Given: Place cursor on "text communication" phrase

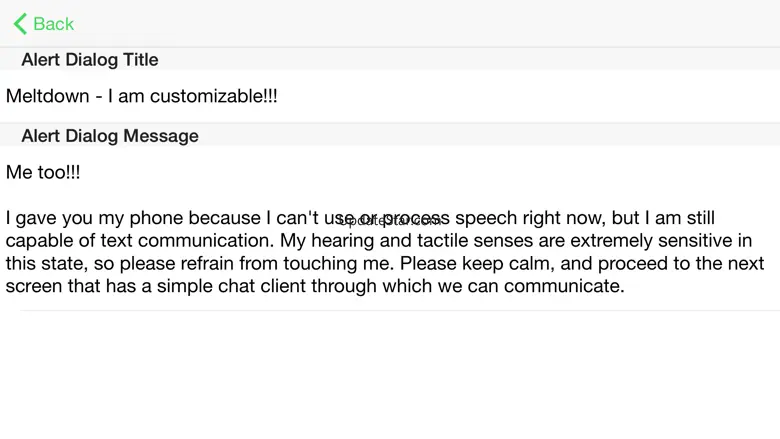Looking at the screenshot, I should pyautogui.click(x=165, y=242).
